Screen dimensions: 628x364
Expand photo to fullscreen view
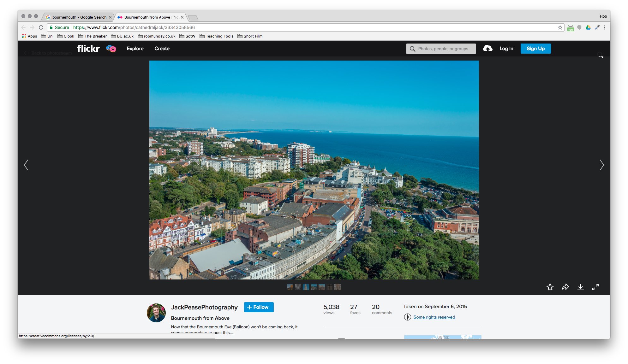click(595, 287)
